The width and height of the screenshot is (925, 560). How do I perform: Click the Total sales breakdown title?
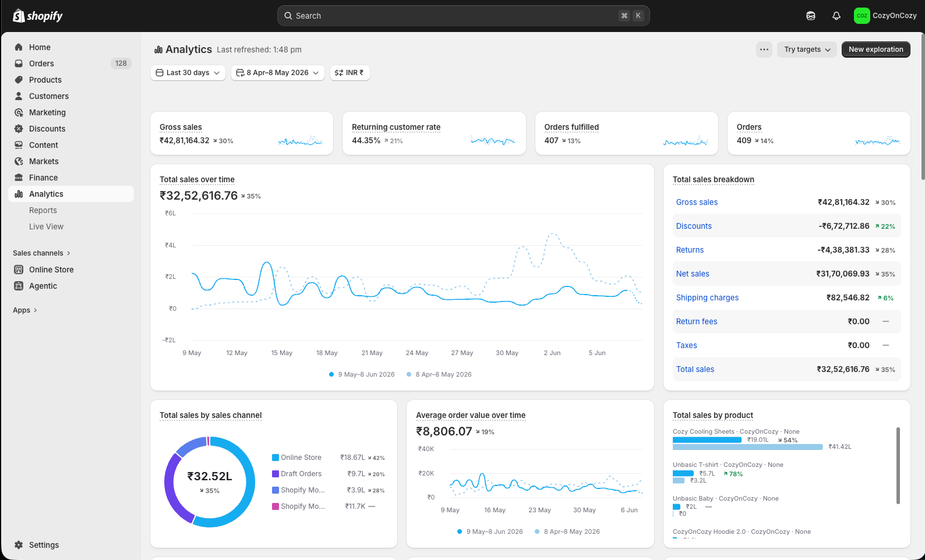[x=714, y=180]
